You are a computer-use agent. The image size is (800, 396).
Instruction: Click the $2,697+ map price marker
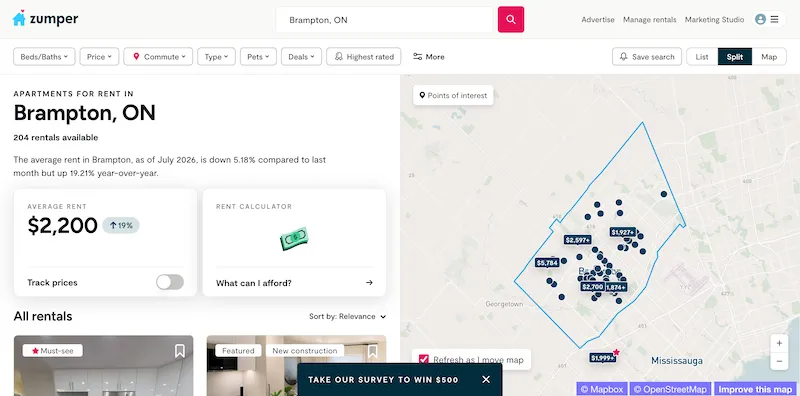tap(578, 239)
